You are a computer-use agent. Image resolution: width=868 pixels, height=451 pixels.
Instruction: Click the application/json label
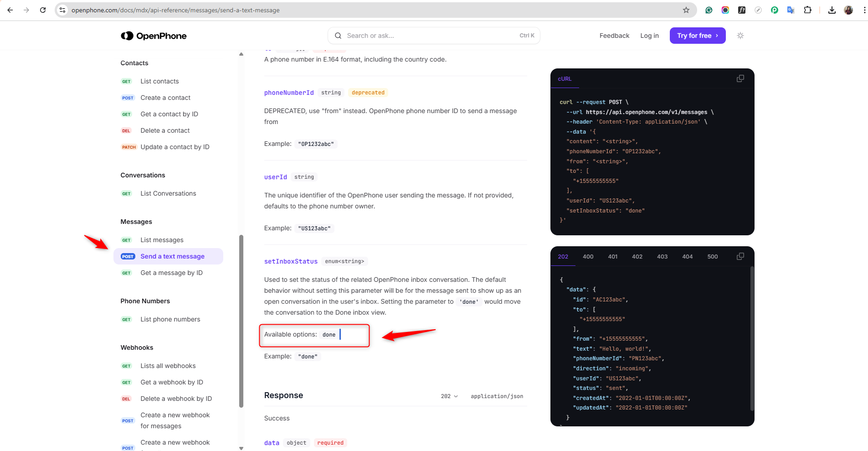pos(497,396)
